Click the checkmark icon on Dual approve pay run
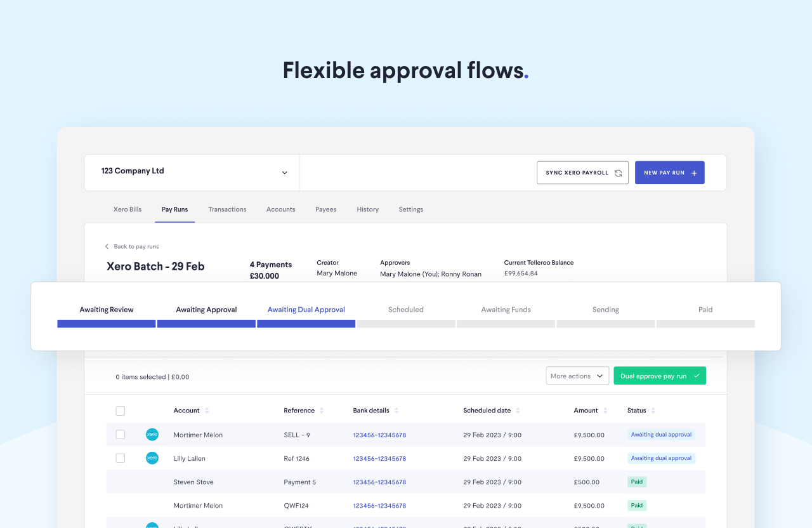 click(x=696, y=375)
